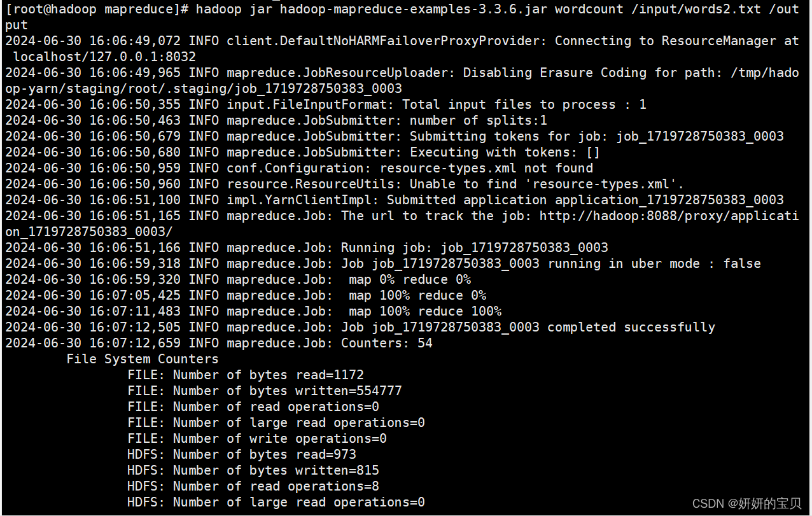Image resolution: width=812 pixels, height=516 pixels.
Task: Click the 'File System Counters' heading
Action: pyautogui.click(x=142, y=359)
